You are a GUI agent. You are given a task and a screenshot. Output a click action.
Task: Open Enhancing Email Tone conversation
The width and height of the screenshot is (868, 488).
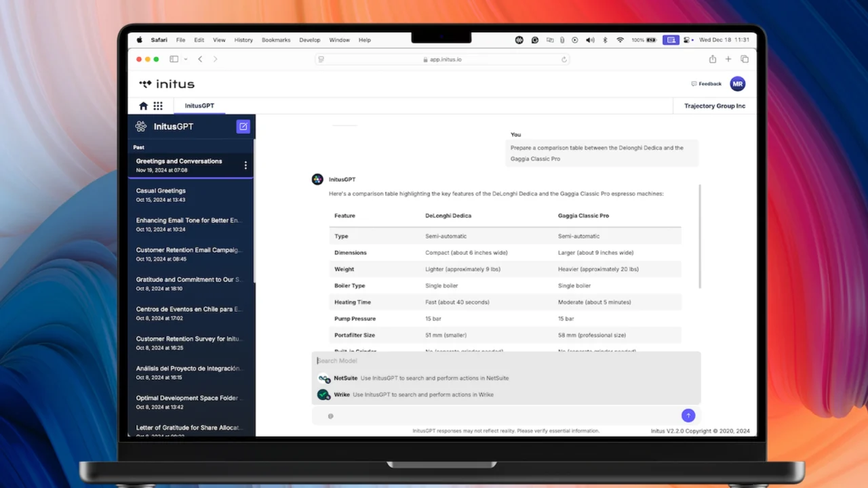pyautogui.click(x=191, y=224)
